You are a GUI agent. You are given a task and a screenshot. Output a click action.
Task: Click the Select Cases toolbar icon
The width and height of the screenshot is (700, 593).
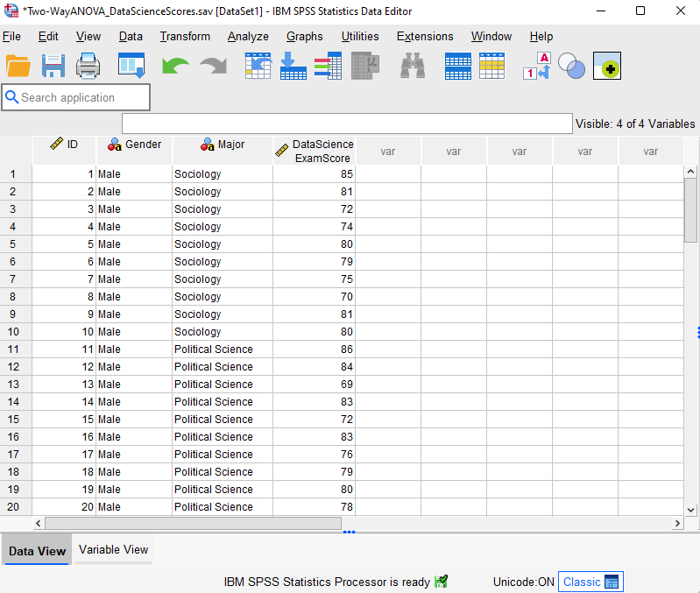pyautogui.click(x=491, y=66)
